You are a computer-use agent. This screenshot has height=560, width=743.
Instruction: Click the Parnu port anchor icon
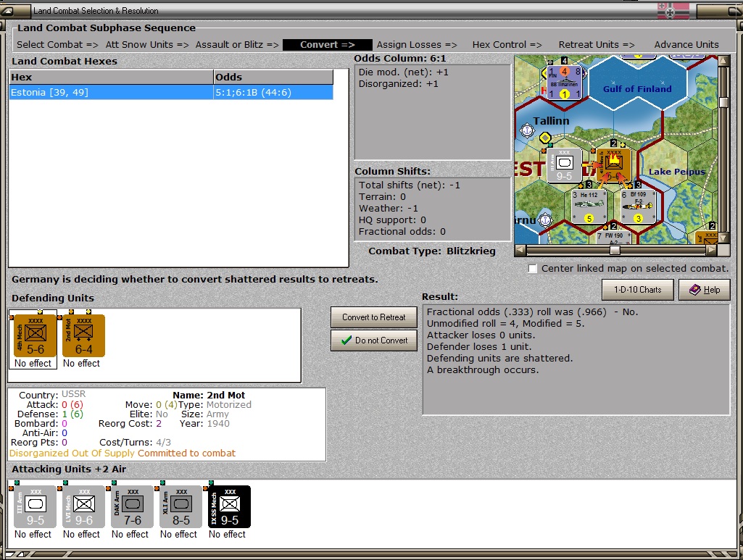click(x=546, y=220)
